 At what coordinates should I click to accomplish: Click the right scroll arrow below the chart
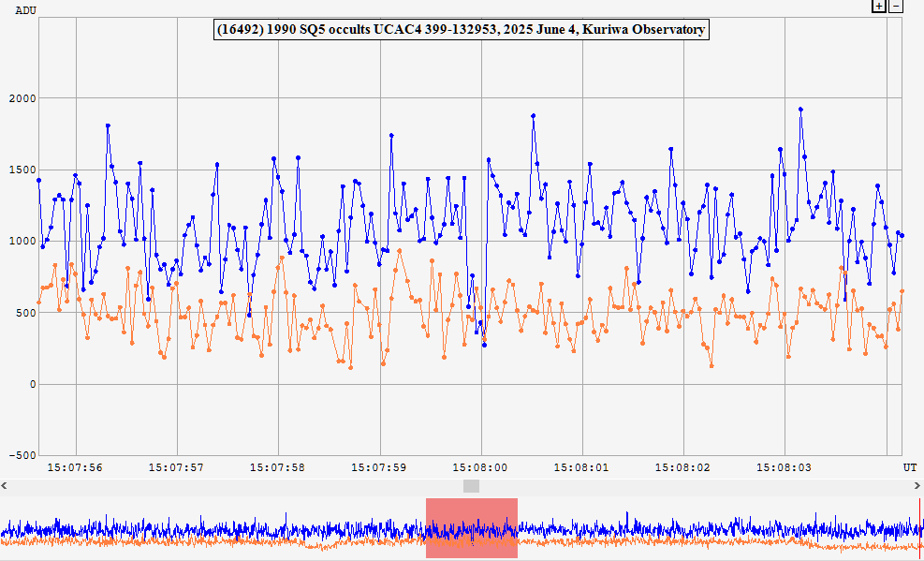click(x=918, y=486)
